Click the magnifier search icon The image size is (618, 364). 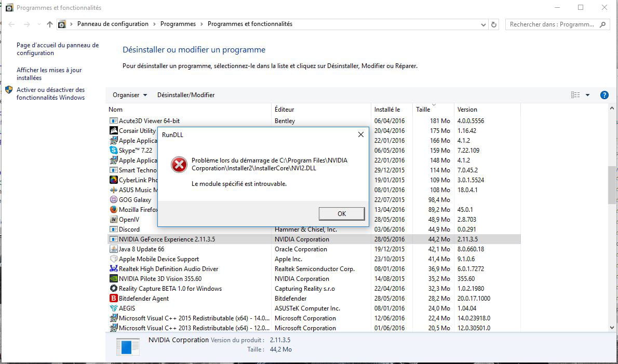pos(602,24)
